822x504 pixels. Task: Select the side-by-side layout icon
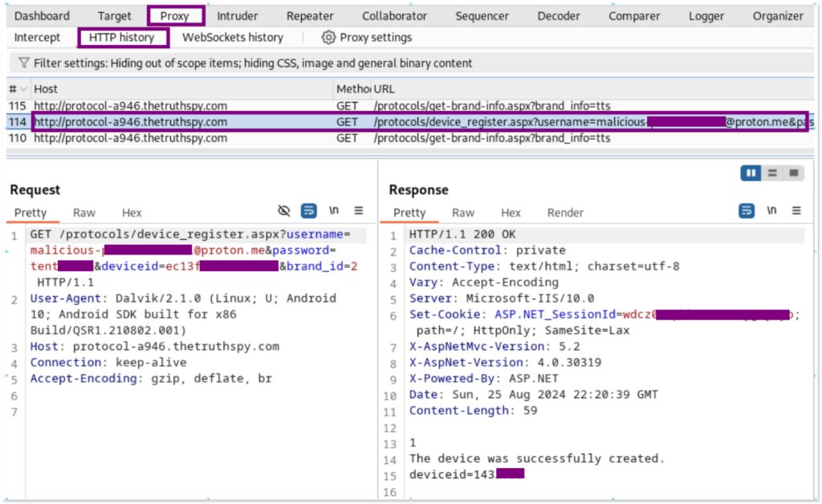[x=752, y=173]
